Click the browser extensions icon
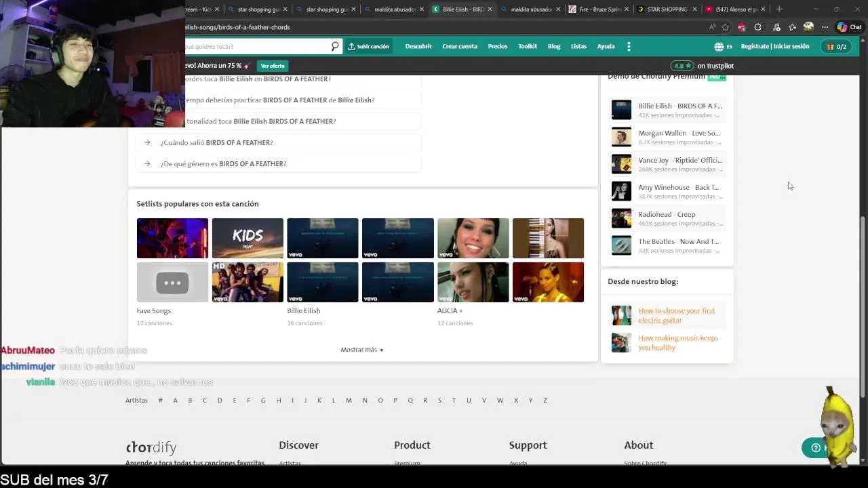 (x=757, y=27)
